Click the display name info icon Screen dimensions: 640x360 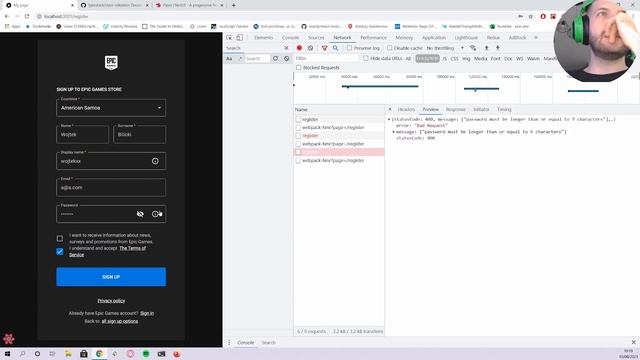(155, 161)
